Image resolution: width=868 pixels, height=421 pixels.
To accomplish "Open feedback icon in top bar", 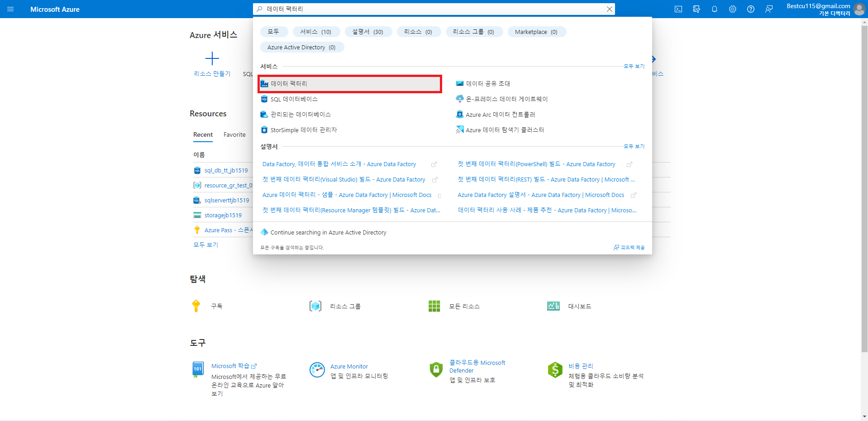I will [769, 9].
